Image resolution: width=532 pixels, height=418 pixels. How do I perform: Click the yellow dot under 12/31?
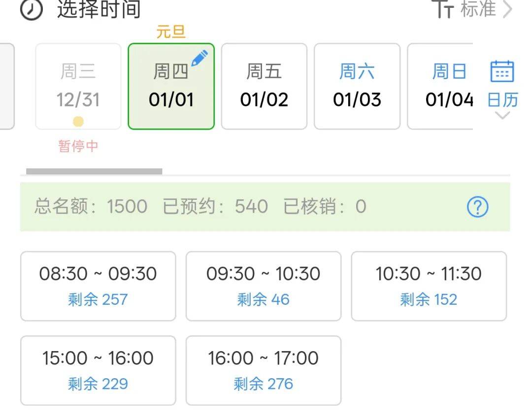pyautogui.click(x=78, y=122)
